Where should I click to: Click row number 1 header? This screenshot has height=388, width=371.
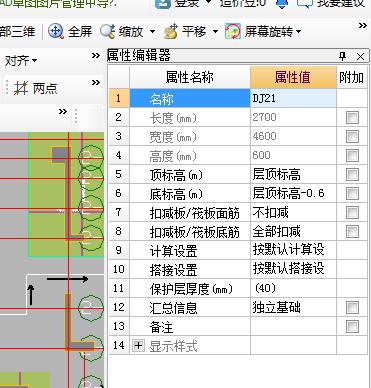tap(119, 98)
